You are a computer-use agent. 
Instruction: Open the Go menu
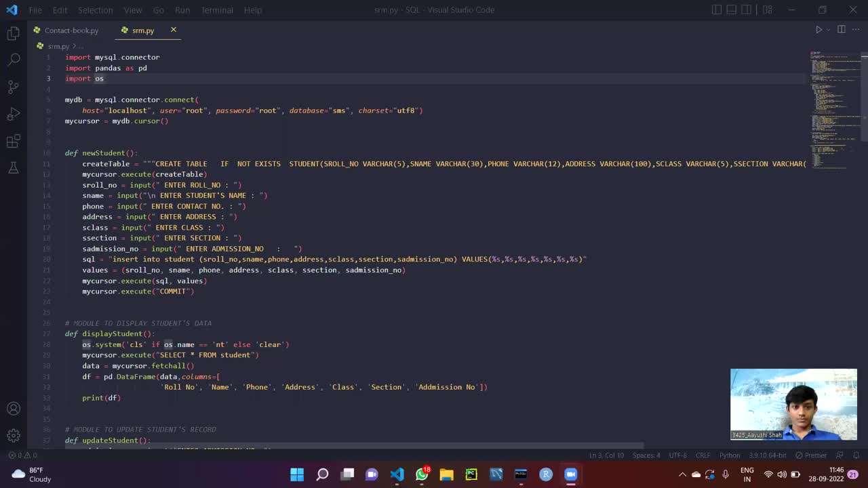point(158,10)
